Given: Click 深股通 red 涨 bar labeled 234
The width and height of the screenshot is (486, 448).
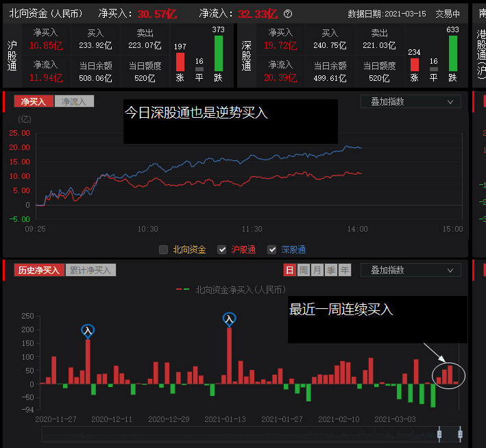Looking at the screenshot, I should 415,65.
